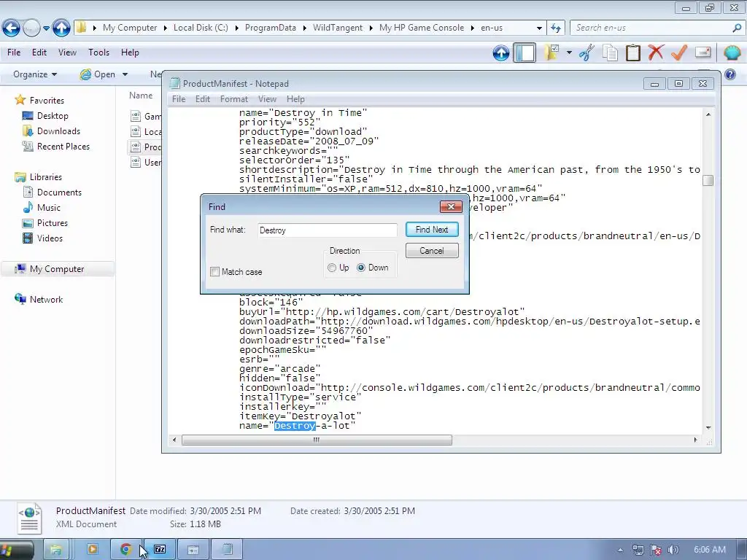This screenshot has height=560, width=747.
Task: Click the Find what text field
Action: pyautogui.click(x=328, y=230)
